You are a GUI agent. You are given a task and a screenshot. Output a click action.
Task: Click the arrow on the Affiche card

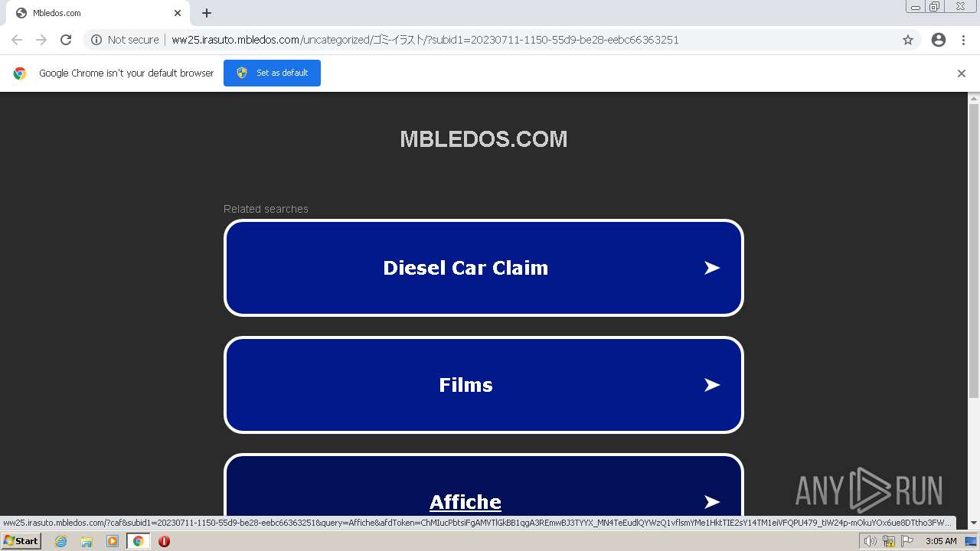tap(712, 502)
